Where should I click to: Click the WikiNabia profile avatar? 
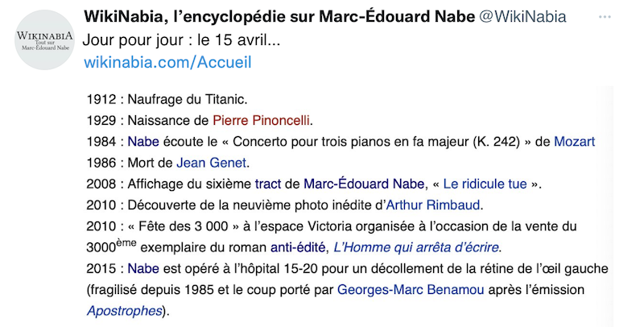click(x=44, y=40)
